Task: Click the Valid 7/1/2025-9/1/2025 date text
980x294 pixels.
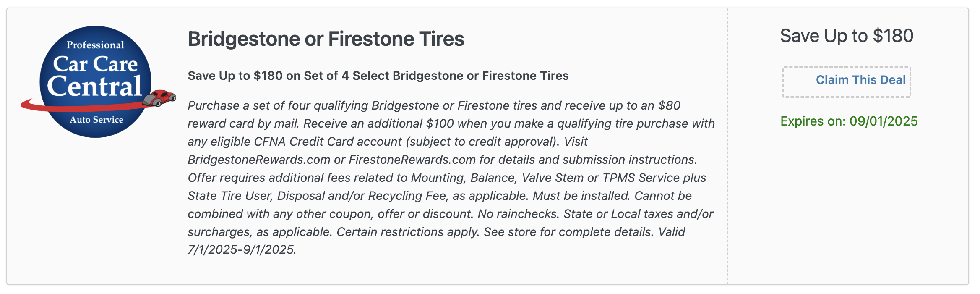Action: (436, 241)
